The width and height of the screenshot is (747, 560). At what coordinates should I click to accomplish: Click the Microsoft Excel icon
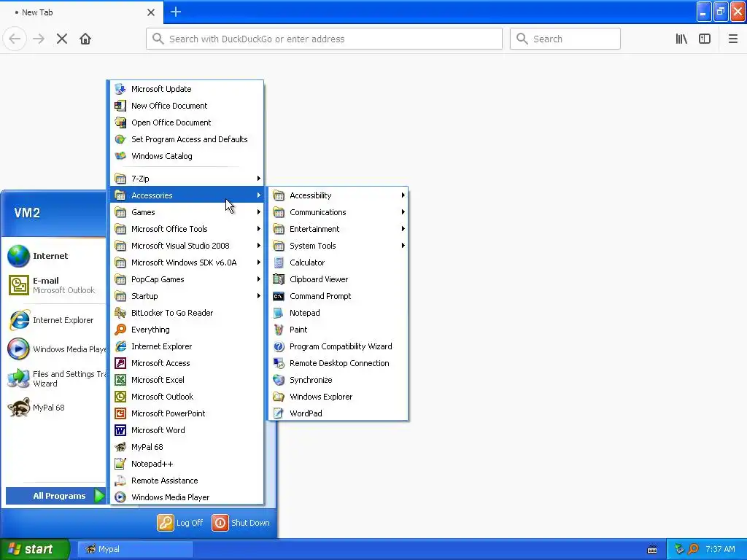click(120, 380)
